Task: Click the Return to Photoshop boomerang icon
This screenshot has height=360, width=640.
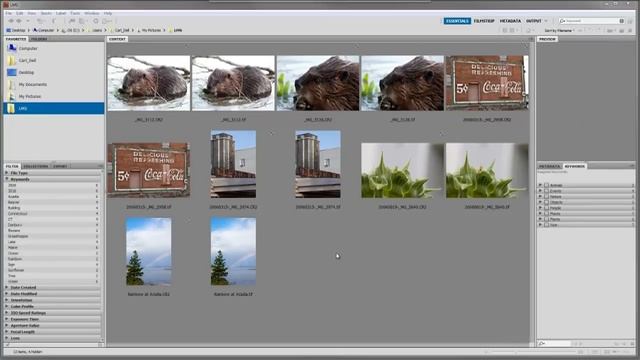Action: [53, 21]
